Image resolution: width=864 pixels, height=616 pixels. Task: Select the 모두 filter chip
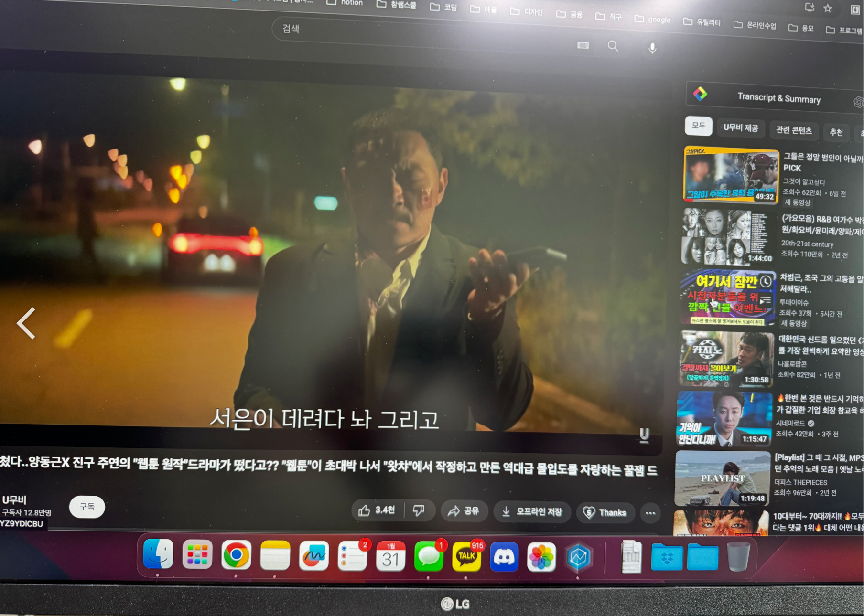click(698, 126)
